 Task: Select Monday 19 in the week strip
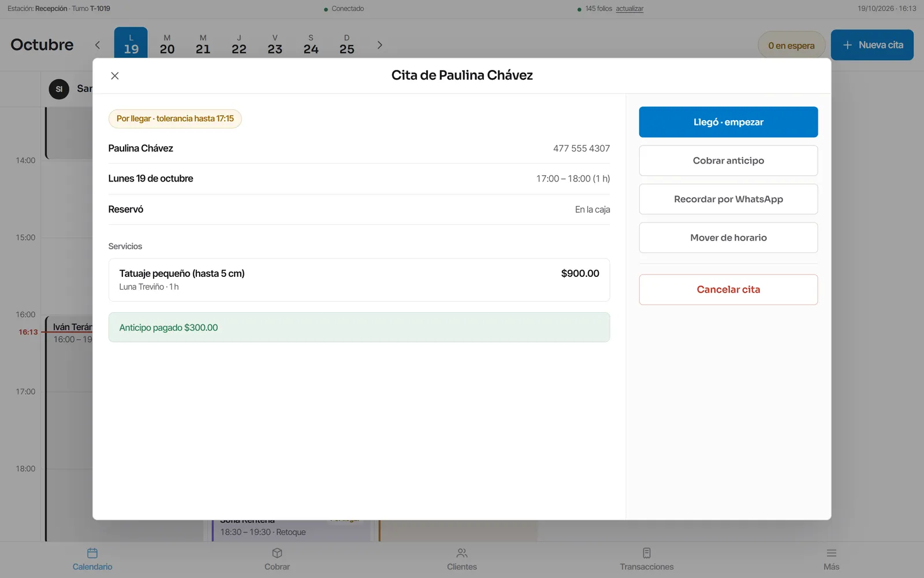pyautogui.click(x=131, y=44)
